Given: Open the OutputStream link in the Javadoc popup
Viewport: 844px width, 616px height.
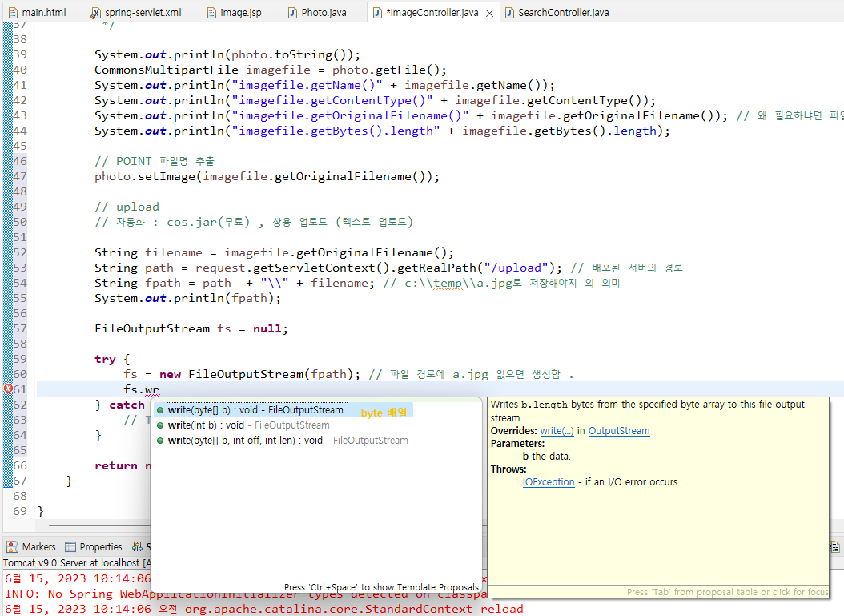Looking at the screenshot, I should pyautogui.click(x=619, y=431).
